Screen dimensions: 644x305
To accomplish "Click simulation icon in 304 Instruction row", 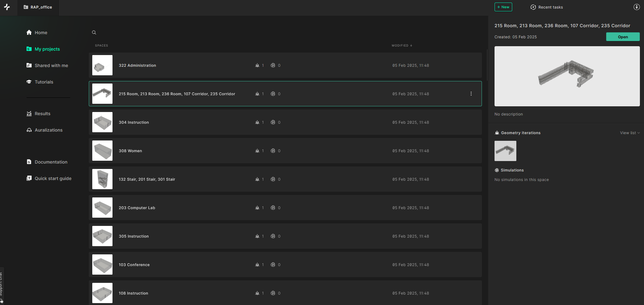I will 273,122.
